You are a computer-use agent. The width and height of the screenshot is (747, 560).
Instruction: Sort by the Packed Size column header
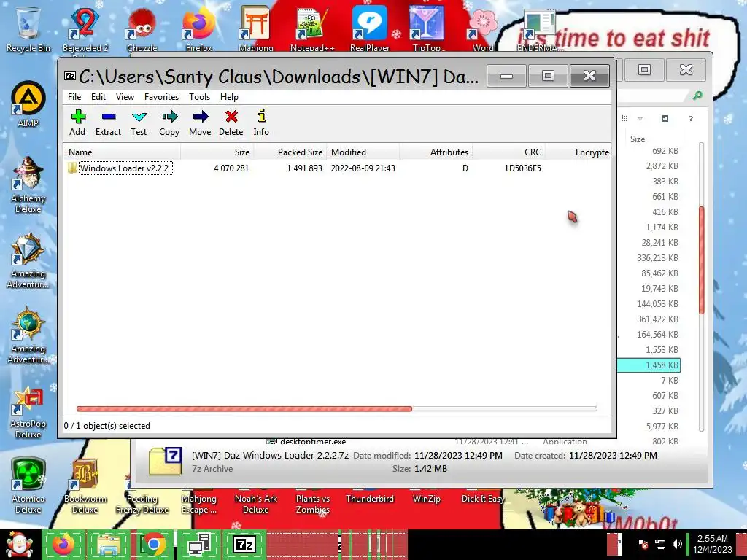(290, 152)
